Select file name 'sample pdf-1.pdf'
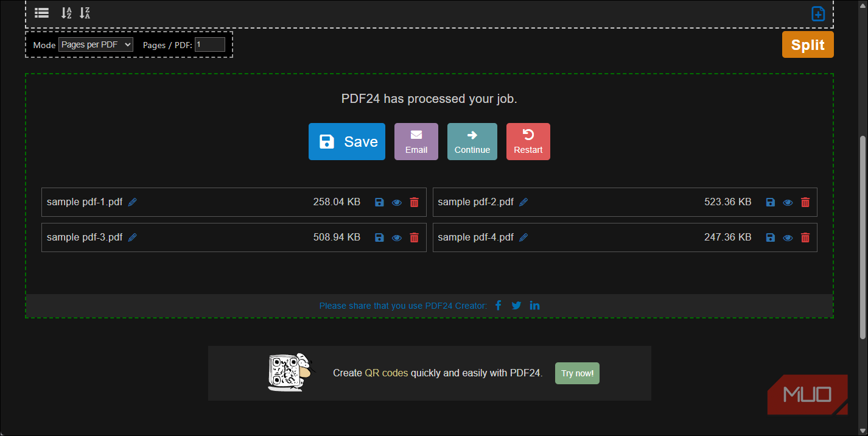 tap(85, 202)
